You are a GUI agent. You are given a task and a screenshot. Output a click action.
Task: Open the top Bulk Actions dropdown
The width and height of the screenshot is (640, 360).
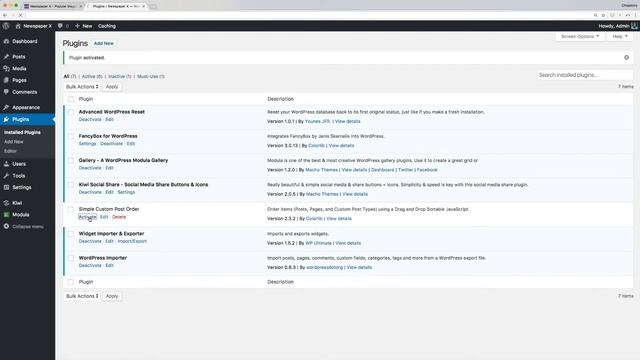(82, 87)
